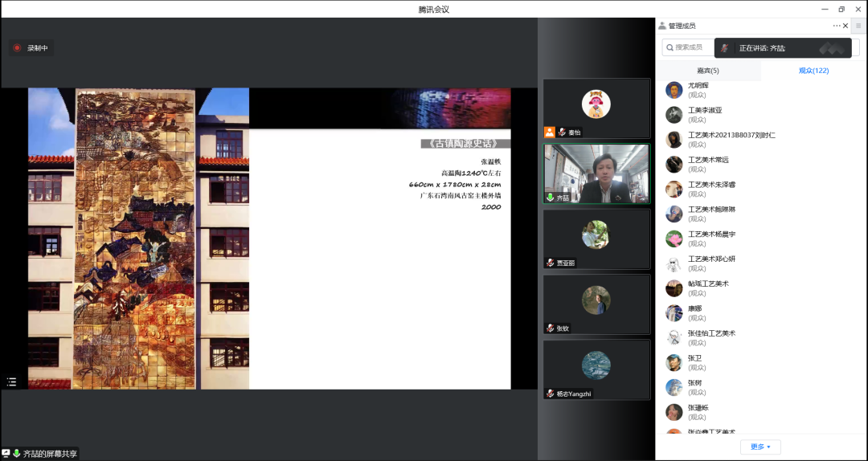Image resolution: width=868 pixels, height=461 pixels.
Task: Click the screen share icon in bottom status bar
Action: (x=6, y=454)
